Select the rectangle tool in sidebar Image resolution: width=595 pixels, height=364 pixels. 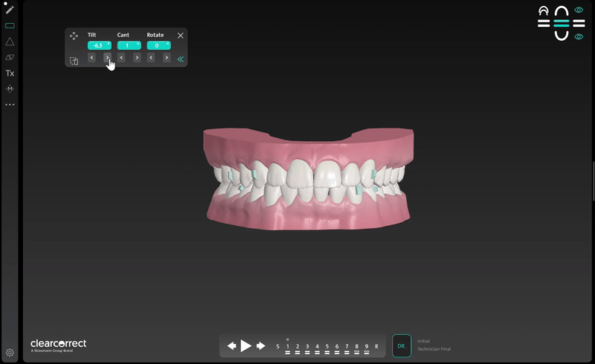click(10, 26)
